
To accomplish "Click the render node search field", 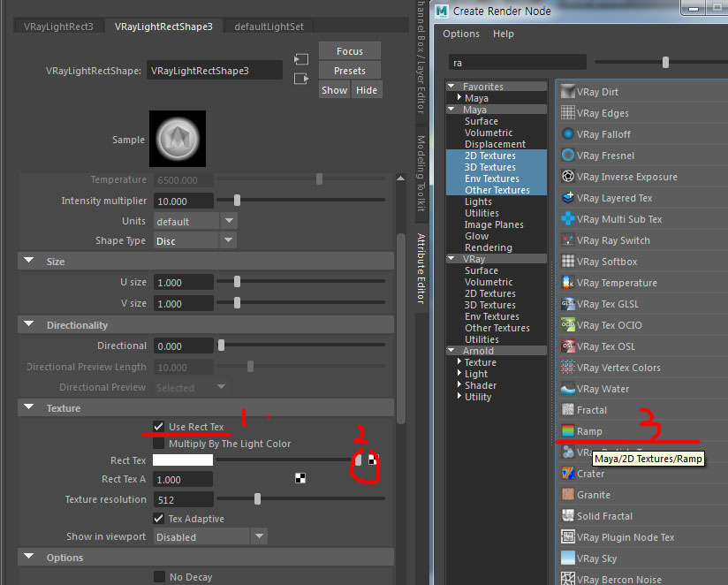I will pyautogui.click(x=517, y=62).
